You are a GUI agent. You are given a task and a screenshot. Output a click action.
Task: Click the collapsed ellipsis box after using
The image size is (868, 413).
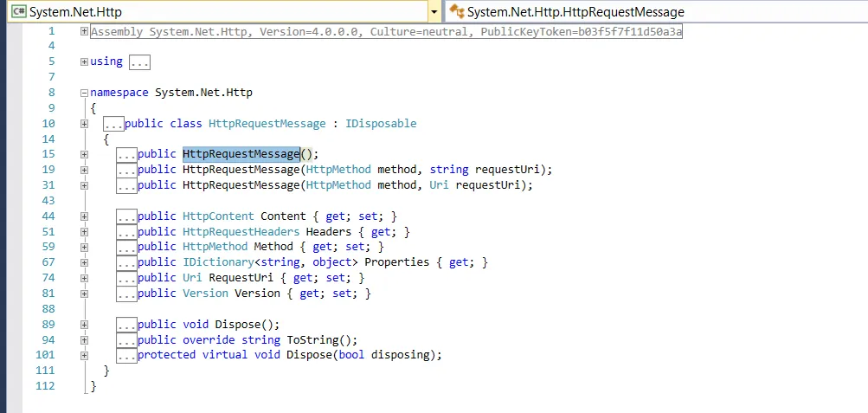139,62
